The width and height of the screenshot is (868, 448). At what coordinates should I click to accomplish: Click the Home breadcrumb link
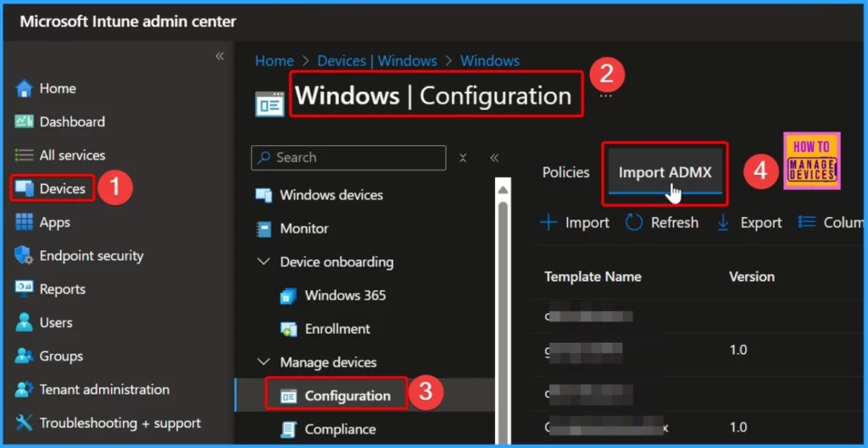click(x=274, y=60)
